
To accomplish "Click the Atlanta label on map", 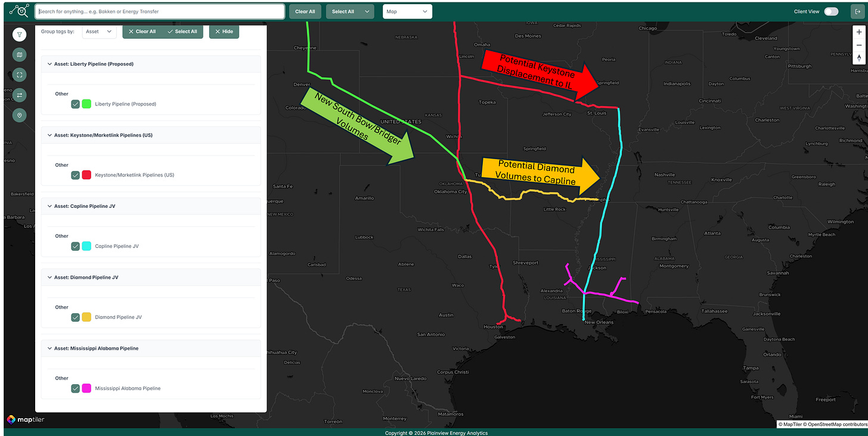I will click(712, 233).
